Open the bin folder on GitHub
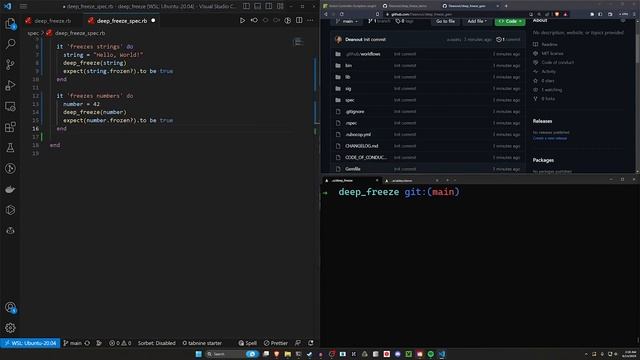This screenshot has height=360, width=640. coord(349,65)
